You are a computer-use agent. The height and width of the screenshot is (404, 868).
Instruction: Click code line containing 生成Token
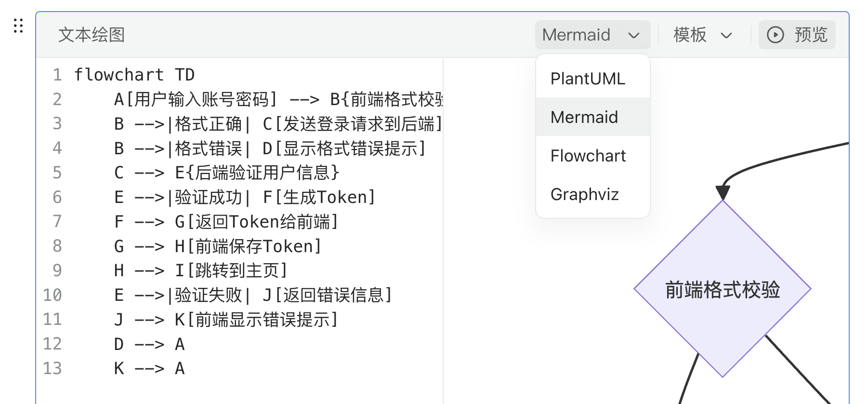(244, 197)
